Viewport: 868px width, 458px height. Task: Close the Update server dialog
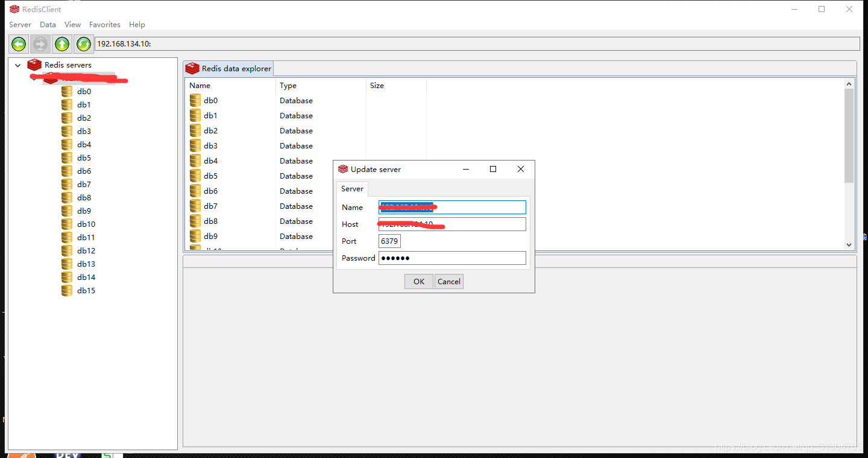point(521,169)
